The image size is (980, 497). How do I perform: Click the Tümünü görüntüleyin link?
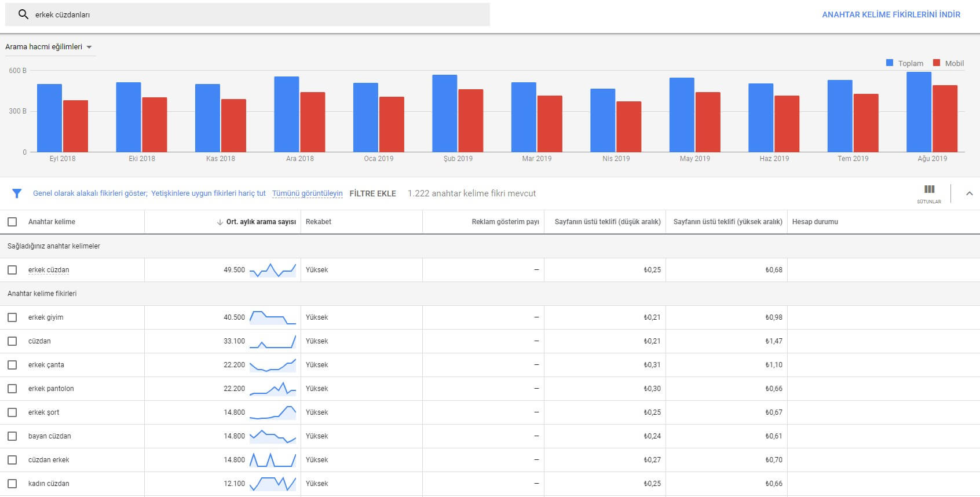pyautogui.click(x=307, y=193)
